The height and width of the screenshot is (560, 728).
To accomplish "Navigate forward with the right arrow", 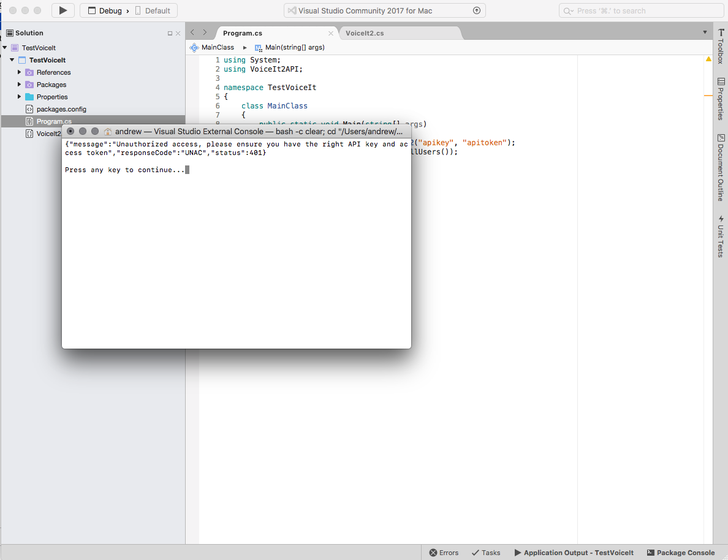I will [x=205, y=32].
